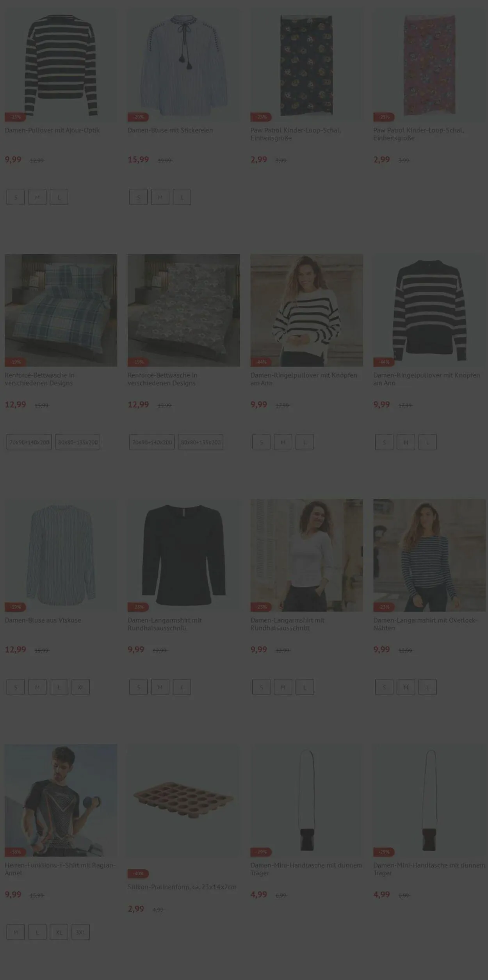
Task: Pick size 3XL for Herren-Funktions-T-Shirt
Action: pos(80,932)
